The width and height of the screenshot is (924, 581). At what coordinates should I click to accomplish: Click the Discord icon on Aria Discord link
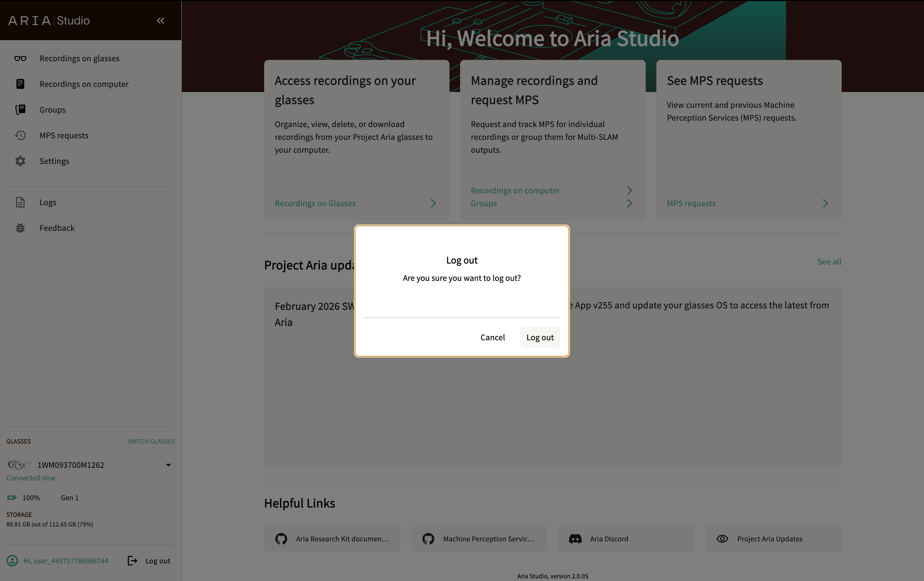(575, 539)
